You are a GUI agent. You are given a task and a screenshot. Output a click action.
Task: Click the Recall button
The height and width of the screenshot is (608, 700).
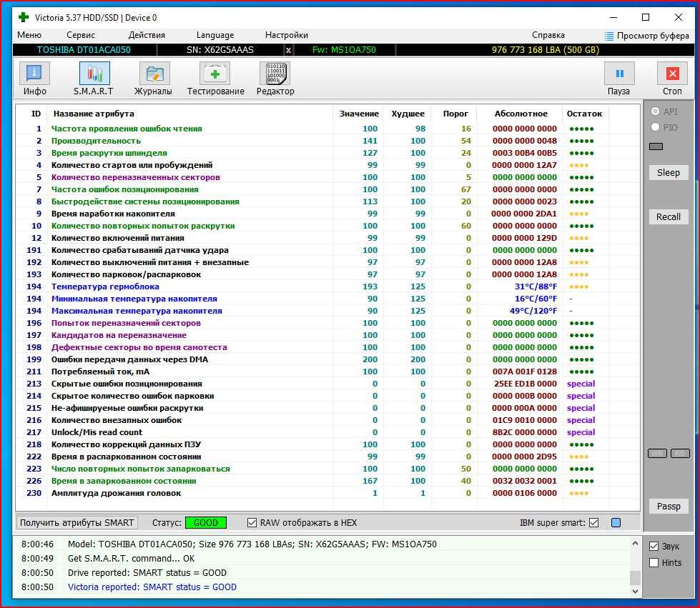tap(668, 216)
